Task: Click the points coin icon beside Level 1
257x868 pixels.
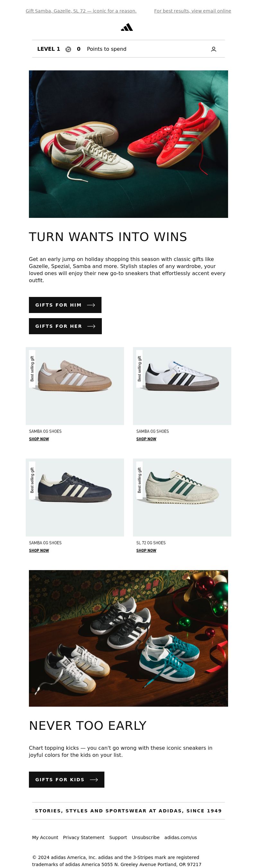Action: pos(68,49)
